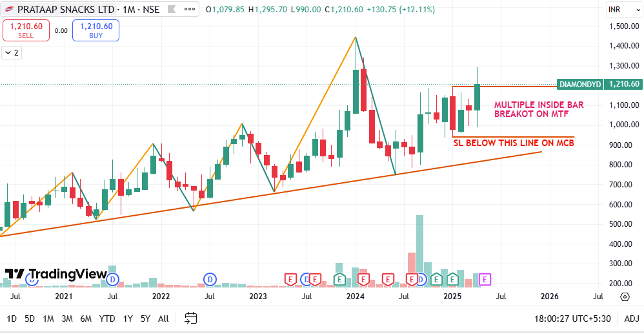Click the purple upcoming earnings E marker
The width and height of the screenshot is (644, 334).
[x=485, y=280]
